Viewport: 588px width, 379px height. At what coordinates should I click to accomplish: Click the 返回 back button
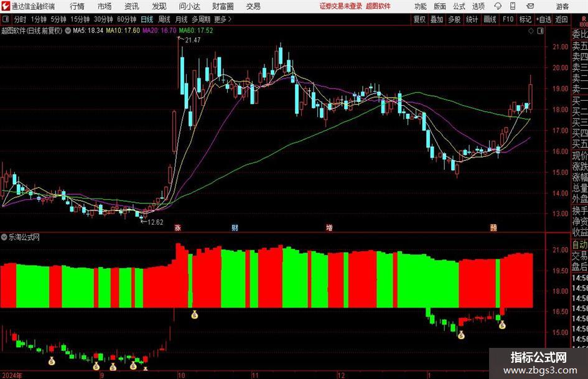(561, 19)
